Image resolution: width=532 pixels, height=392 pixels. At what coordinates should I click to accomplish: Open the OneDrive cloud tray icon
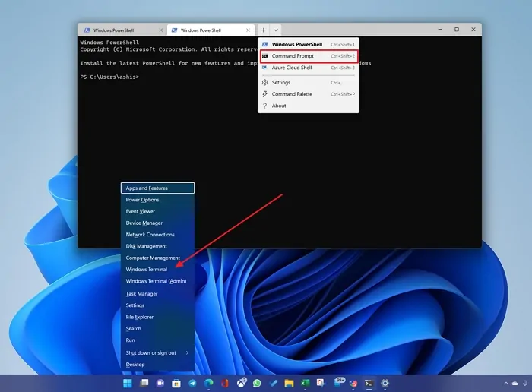click(515, 383)
